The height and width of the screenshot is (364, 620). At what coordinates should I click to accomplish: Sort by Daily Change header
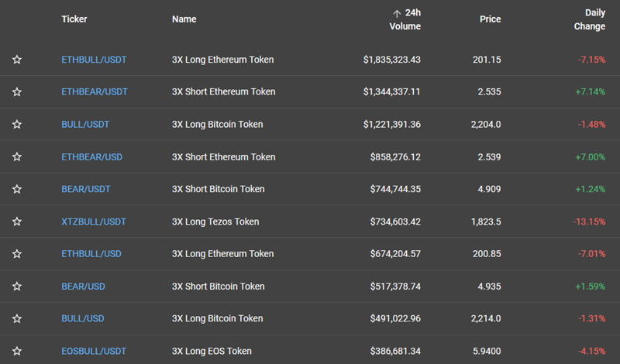click(x=590, y=19)
